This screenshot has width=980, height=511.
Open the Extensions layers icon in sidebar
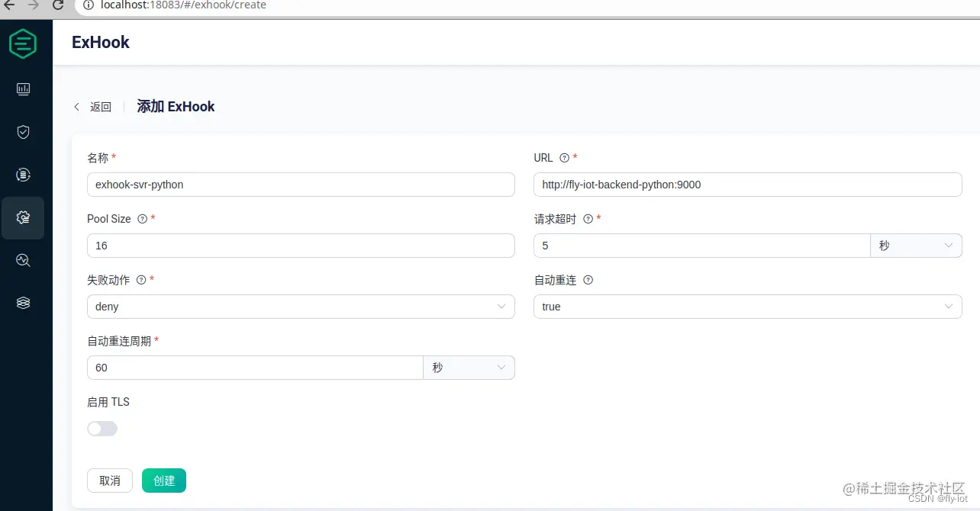[23, 302]
